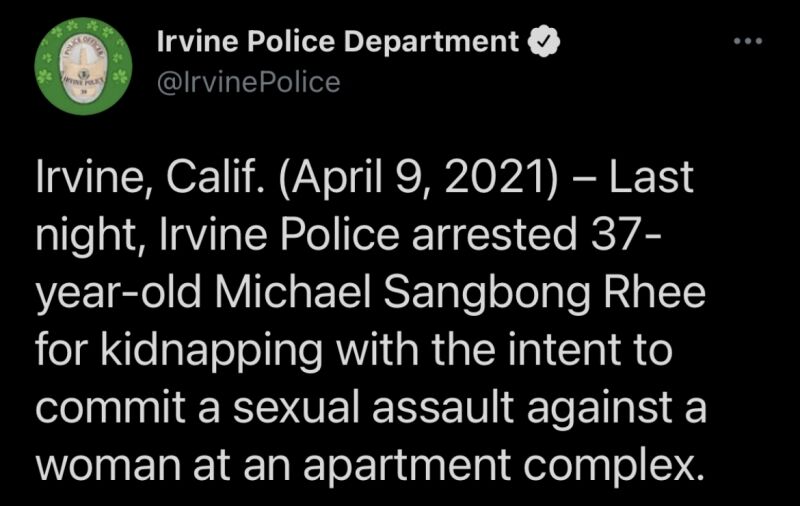
Task: Click the words Irvine Police arrested
Action: pyautogui.click(x=367, y=235)
